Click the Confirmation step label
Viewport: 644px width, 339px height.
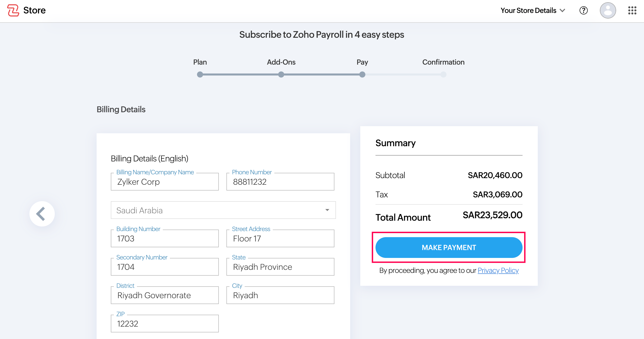coord(443,62)
